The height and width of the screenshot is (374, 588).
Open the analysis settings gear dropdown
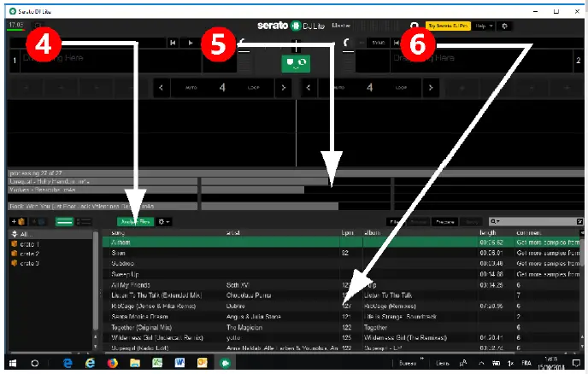click(x=164, y=221)
